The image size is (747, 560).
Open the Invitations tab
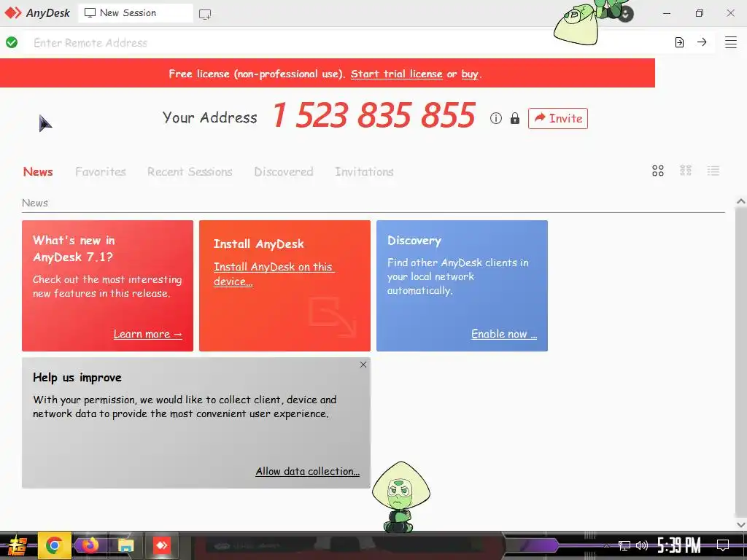pyautogui.click(x=364, y=171)
